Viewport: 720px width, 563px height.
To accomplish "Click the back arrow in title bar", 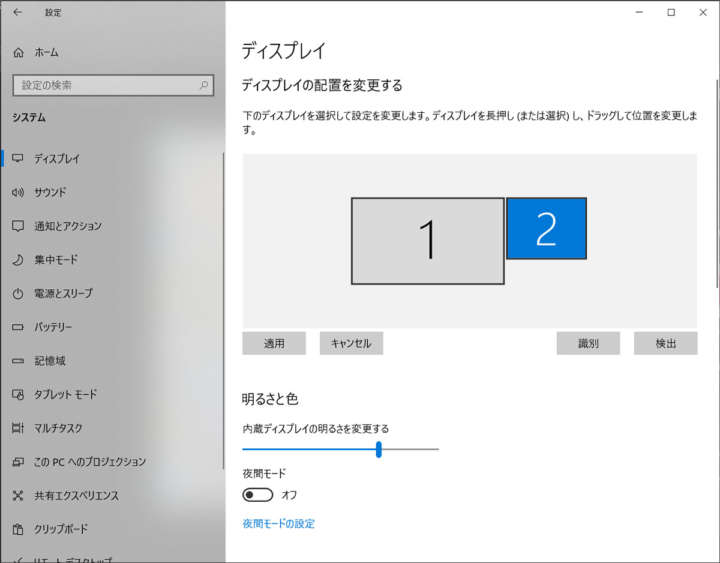I will 17,12.
